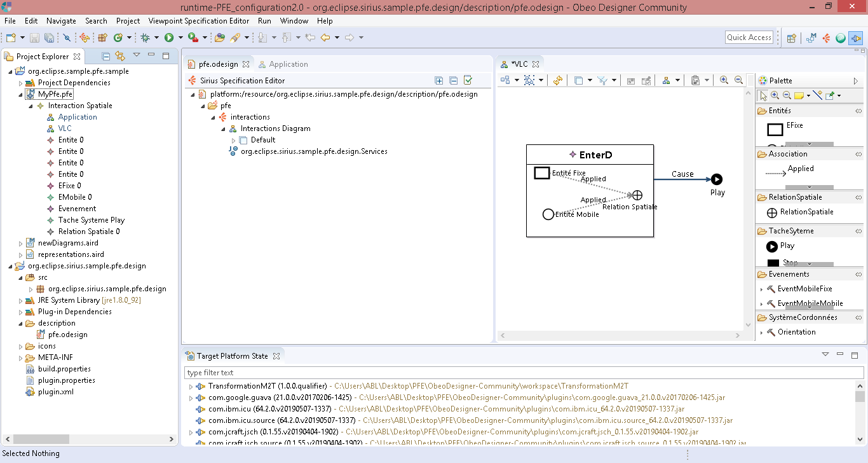868x463 pixels.
Task: Click the Open Perspective icon
Action: [792, 38]
